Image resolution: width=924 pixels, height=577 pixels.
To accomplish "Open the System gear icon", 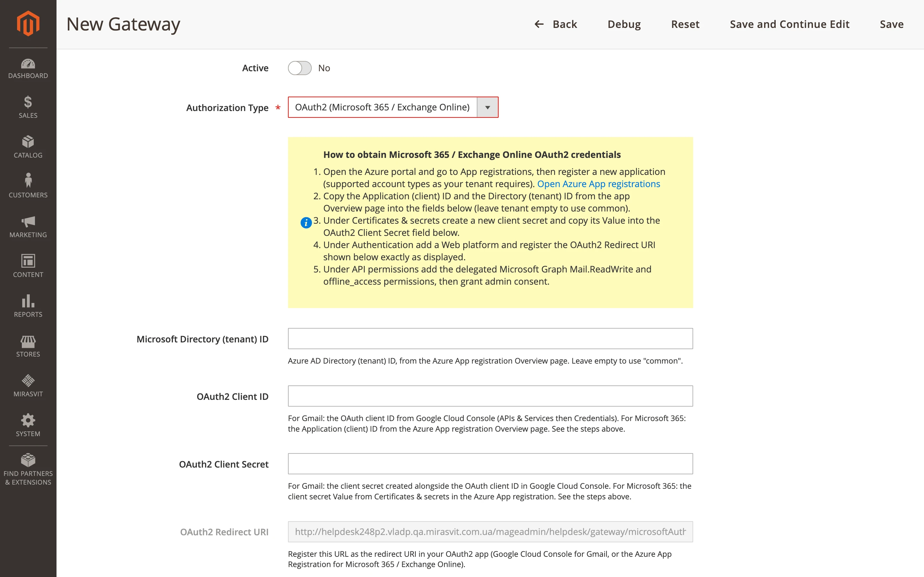I will tap(28, 420).
